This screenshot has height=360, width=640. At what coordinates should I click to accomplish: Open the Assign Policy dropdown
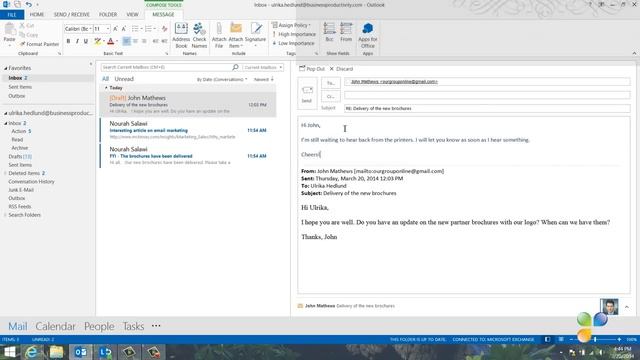pos(291,25)
